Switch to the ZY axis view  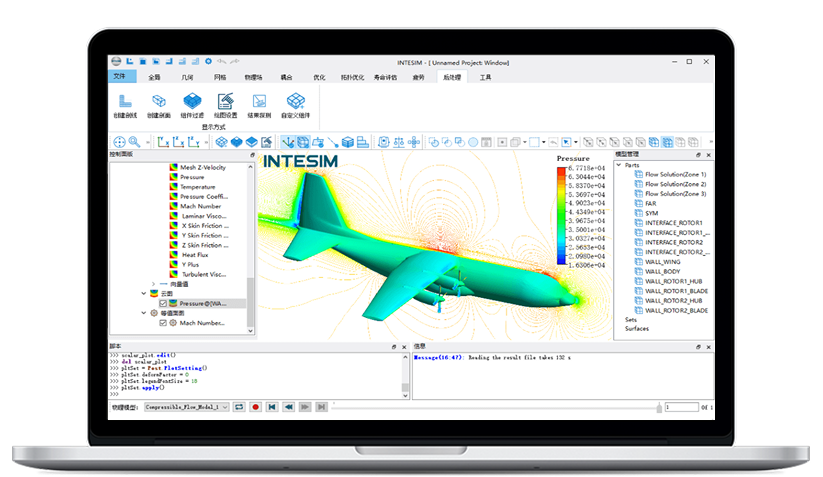(194, 142)
